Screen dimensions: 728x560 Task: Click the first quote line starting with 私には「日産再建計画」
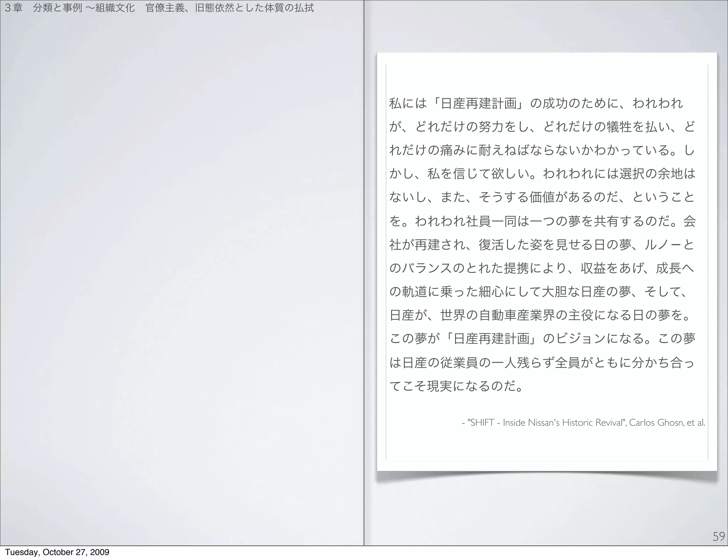(536, 103)
